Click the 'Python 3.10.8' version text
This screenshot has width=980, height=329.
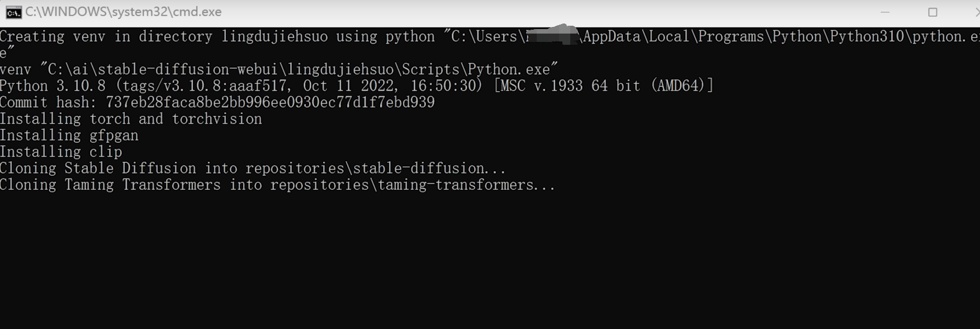(x=53, y=86)
